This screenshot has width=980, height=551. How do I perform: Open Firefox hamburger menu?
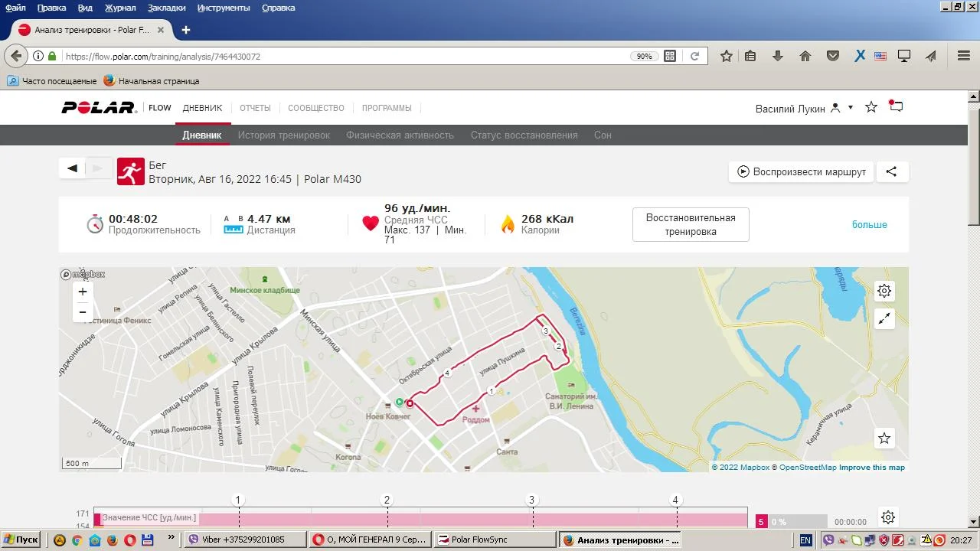click(964, 56)
